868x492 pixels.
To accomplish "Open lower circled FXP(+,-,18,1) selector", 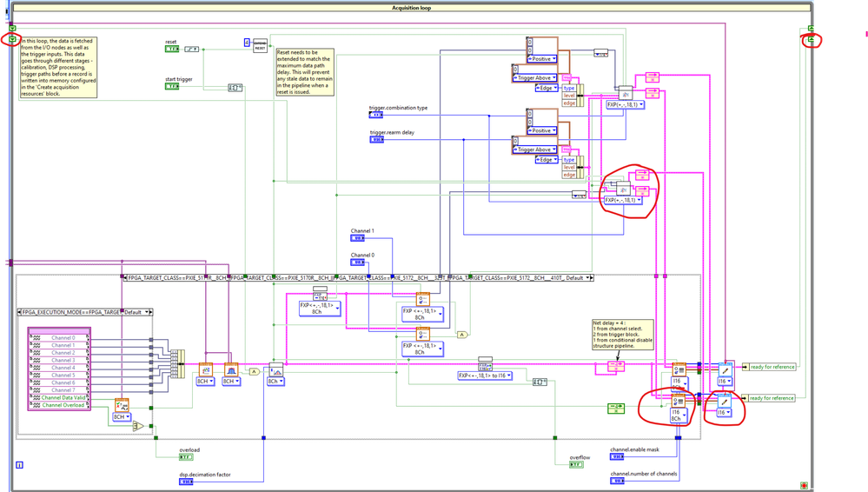I will tap(623, 200).
